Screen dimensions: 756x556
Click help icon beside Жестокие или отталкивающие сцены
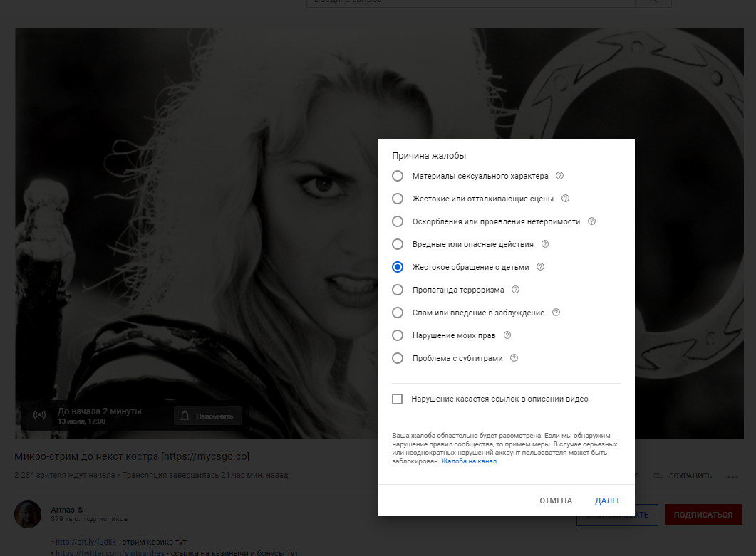[565, 199]
